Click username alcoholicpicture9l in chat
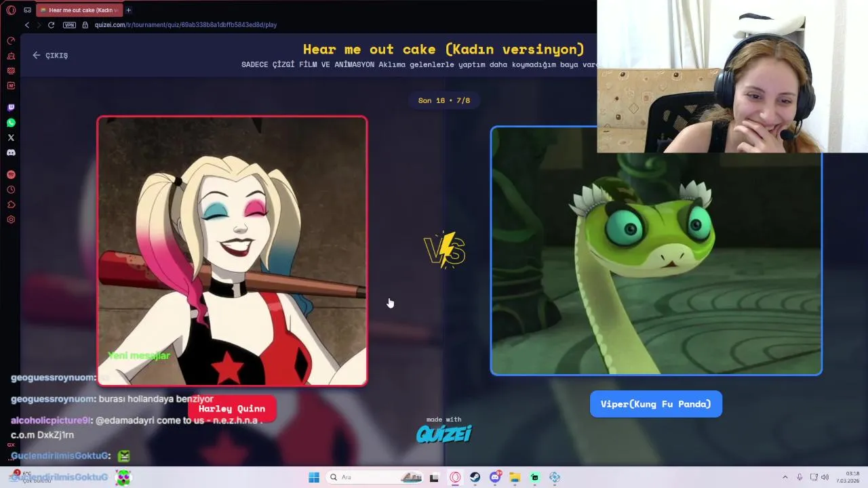 coord(50,420)
